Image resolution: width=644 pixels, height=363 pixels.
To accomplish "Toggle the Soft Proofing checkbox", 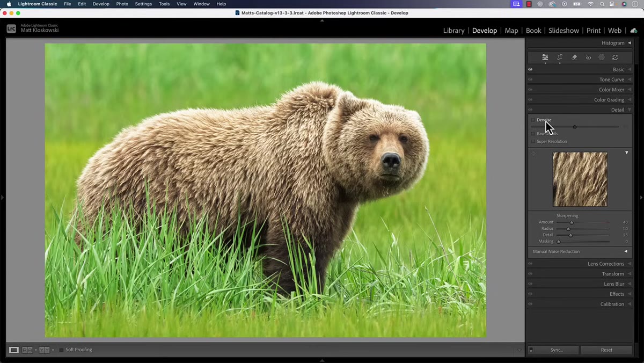I will pos(61,350).
